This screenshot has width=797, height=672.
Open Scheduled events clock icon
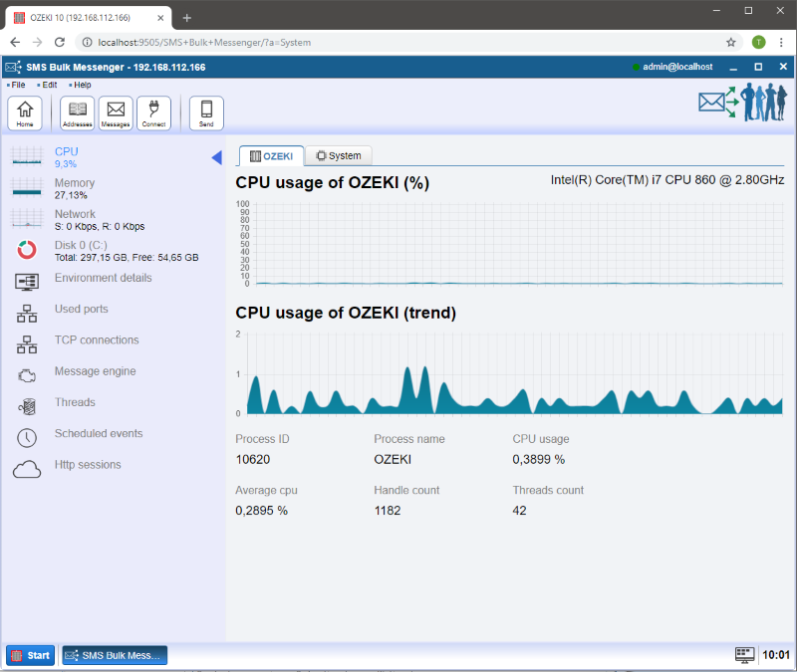point(27,437)
